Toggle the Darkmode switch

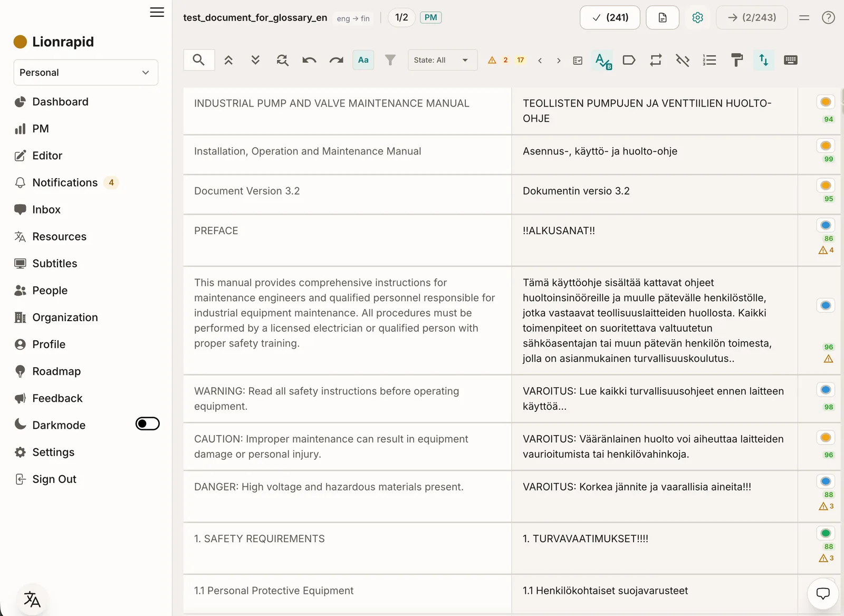point(148,423)
